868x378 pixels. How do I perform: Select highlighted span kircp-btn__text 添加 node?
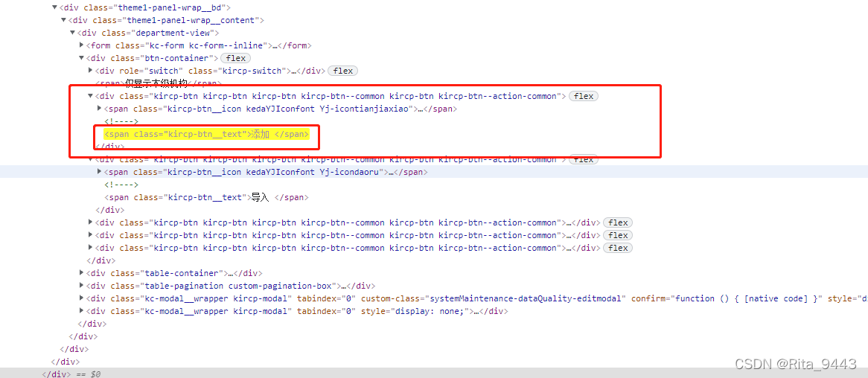point(206,135)
